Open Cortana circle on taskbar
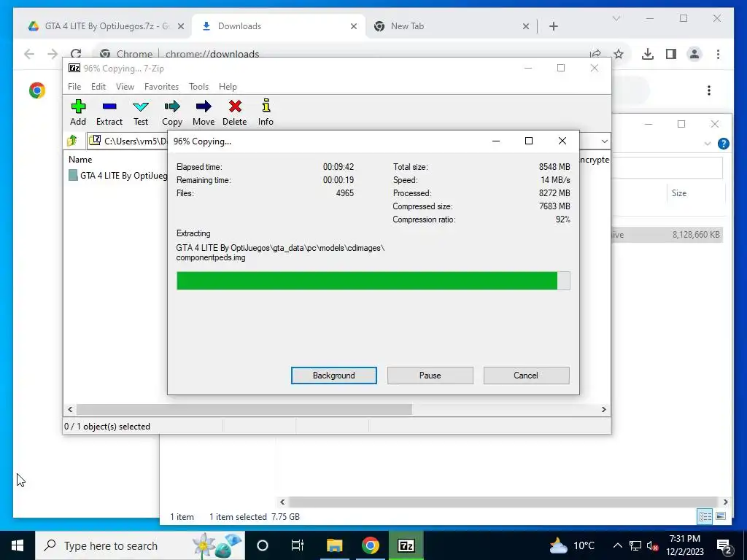747x560 pixels. 262,545
